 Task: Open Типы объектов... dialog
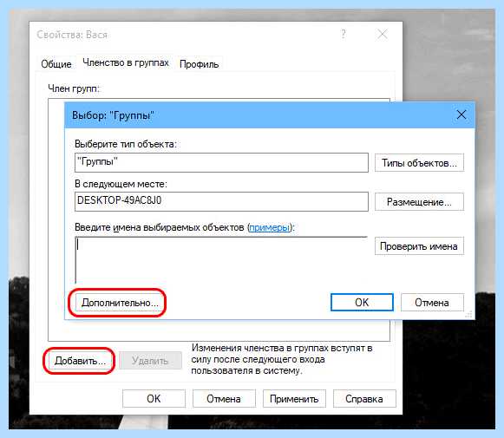click(x=419, y=163)
